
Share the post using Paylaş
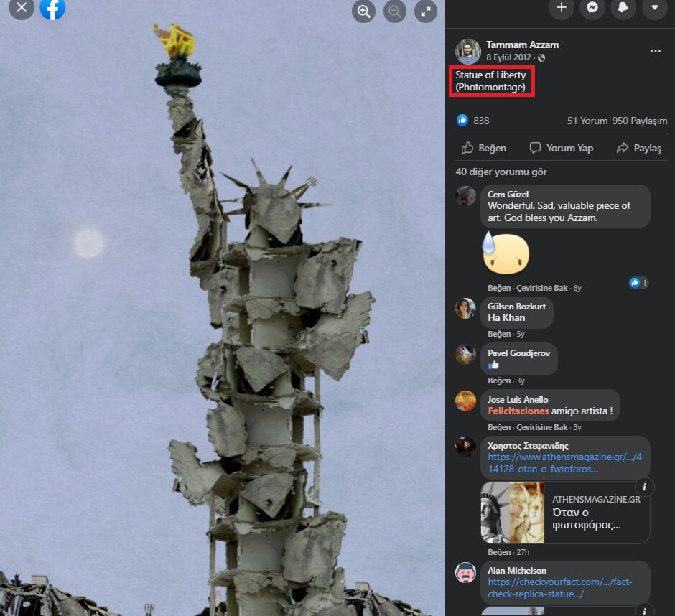[x=638, y=148]
